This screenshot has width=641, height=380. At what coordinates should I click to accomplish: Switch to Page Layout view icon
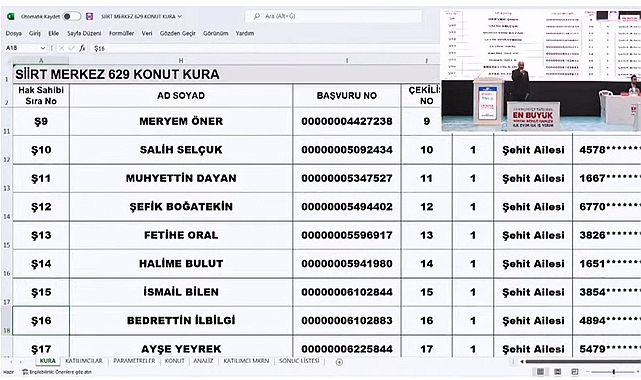click(558, 372)
